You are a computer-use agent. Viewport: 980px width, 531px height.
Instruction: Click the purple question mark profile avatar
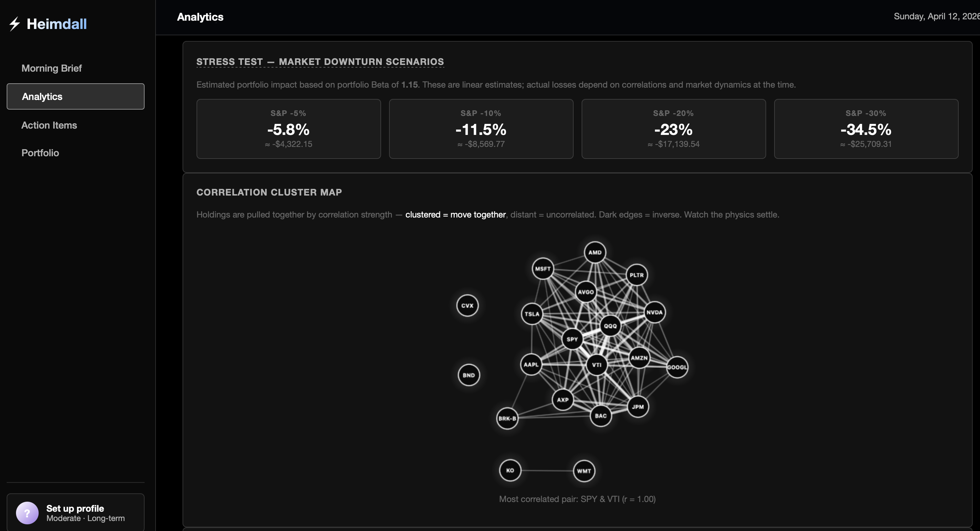(27, 513)
